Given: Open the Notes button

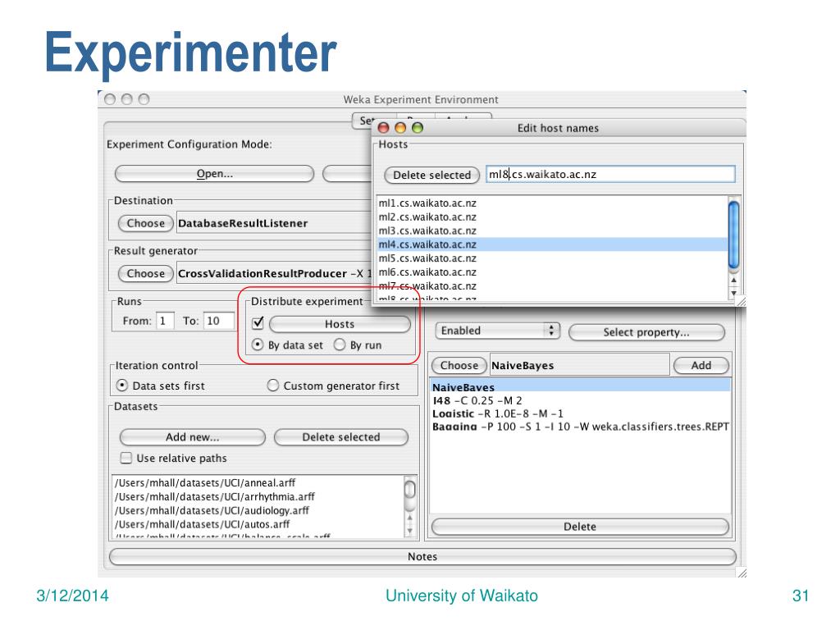Looking at the screenshot, I should click(422, 557).
